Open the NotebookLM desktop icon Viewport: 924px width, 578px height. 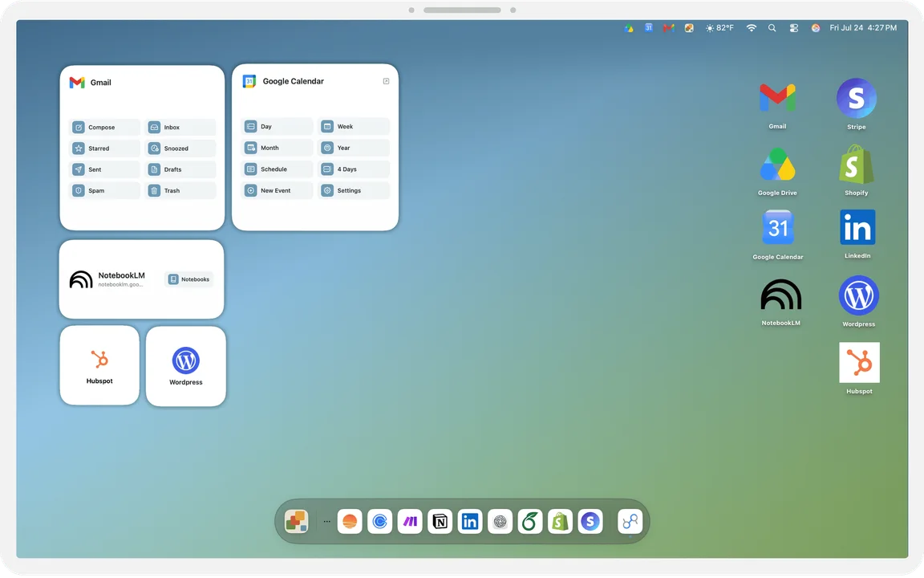780,295
